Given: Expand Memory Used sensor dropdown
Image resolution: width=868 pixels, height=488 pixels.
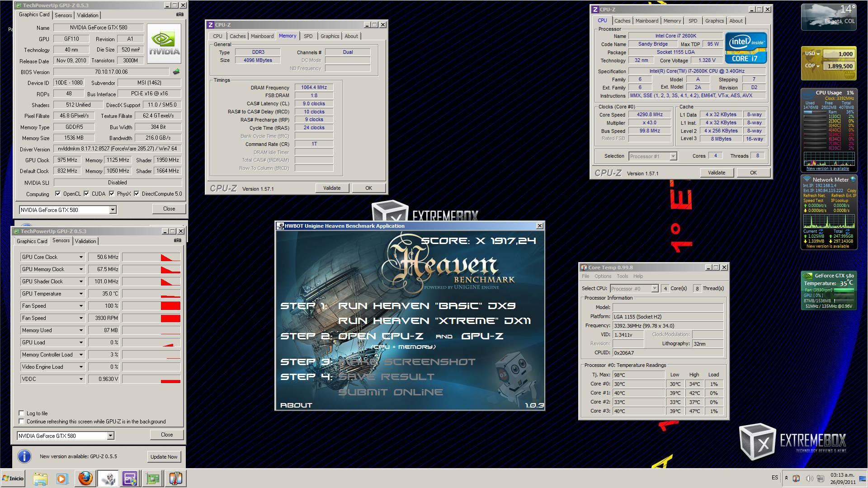Looking at the screenshot, I should 81,330.
